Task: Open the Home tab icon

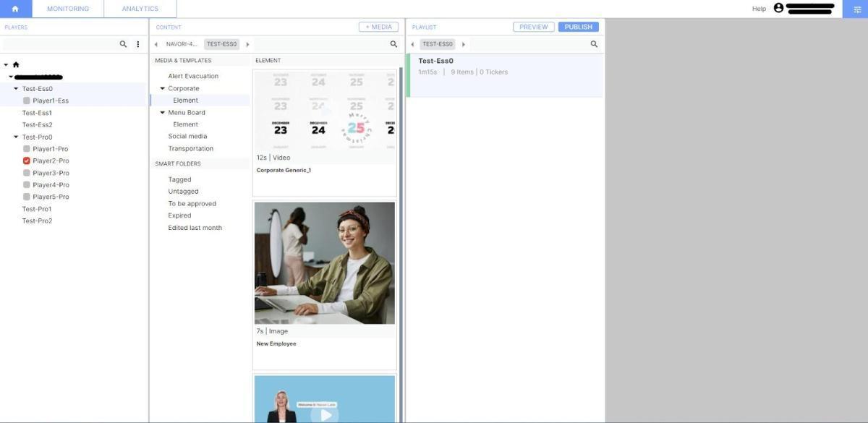Action: pyautogui.click(x=15, y=9)
